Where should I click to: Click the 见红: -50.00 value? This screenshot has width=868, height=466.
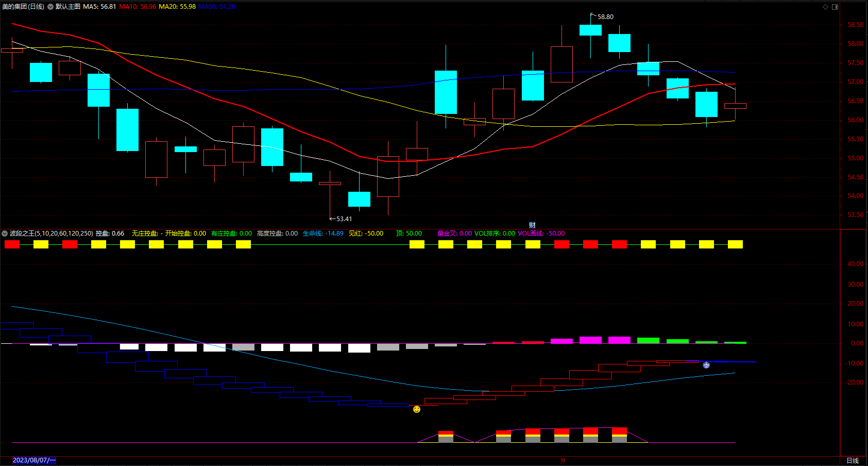click(366, 234)
